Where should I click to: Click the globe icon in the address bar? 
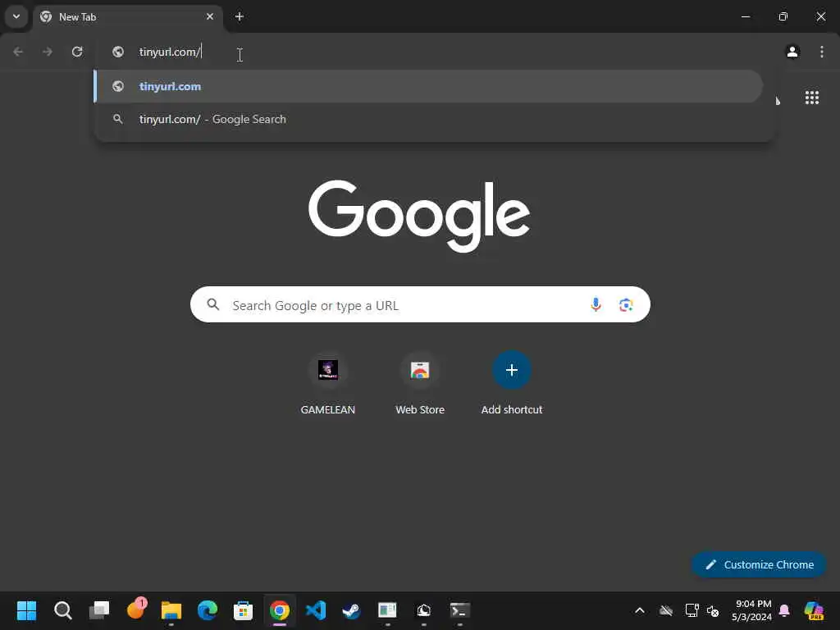[x=118, y=52]
